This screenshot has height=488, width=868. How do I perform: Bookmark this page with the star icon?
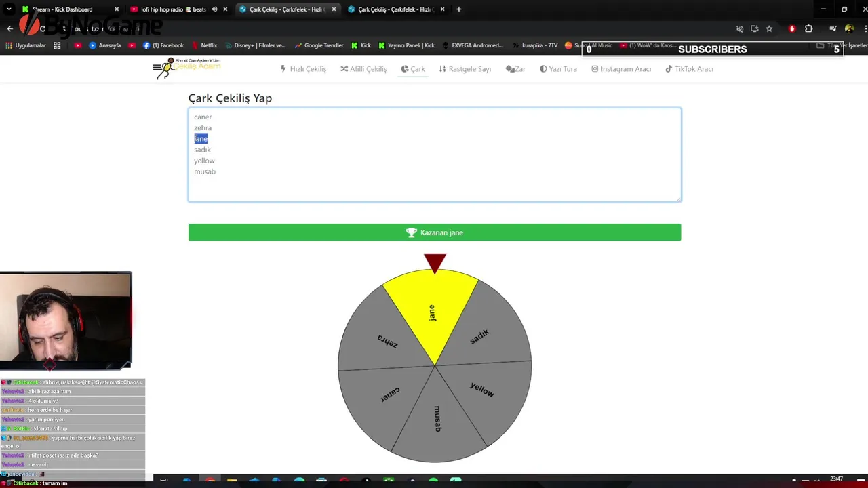pos(769,28)
